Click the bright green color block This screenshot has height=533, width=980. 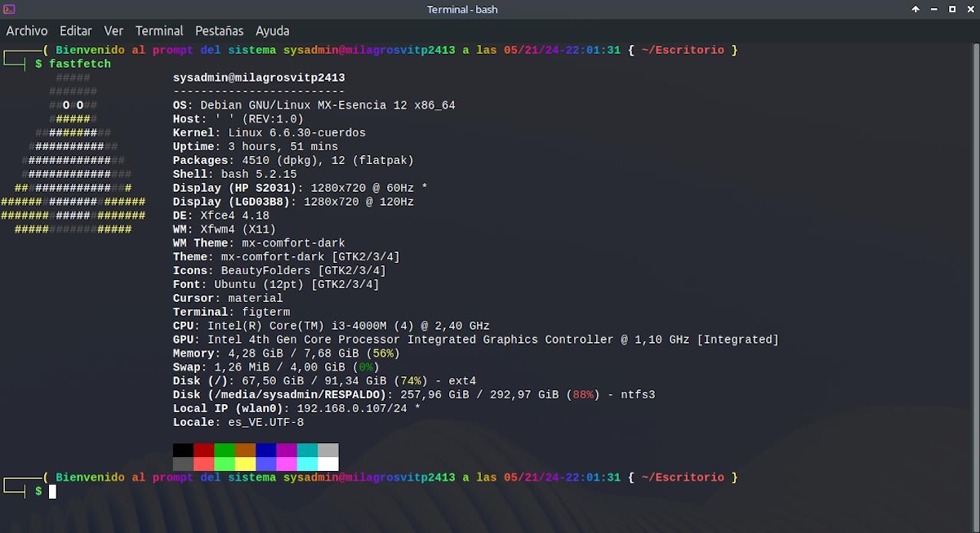pos(225,464)
